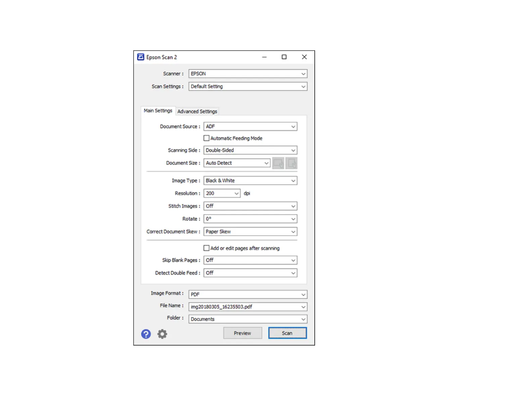Viewport: 532px width, 411px height.
Task: Open the Detect Double Feed dropdown
Action: tap(250, 273)
